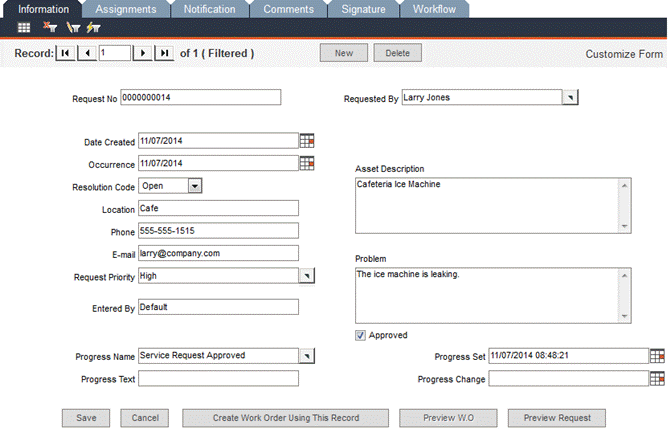Click the quick filter lightning icon

pyautogui.click(x=93, y=28)
